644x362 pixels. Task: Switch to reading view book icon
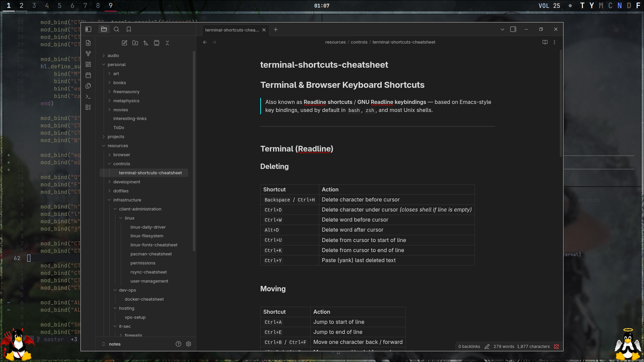(545, 42)
